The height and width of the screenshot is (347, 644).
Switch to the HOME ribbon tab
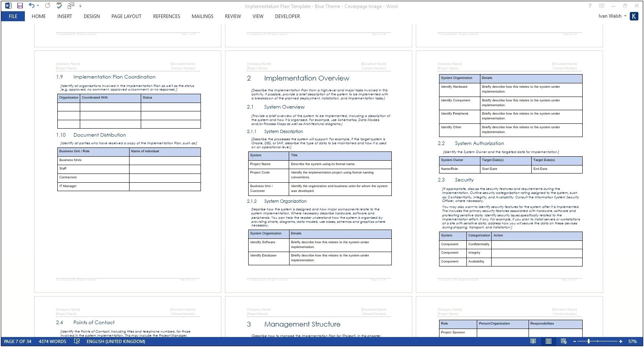38,16
